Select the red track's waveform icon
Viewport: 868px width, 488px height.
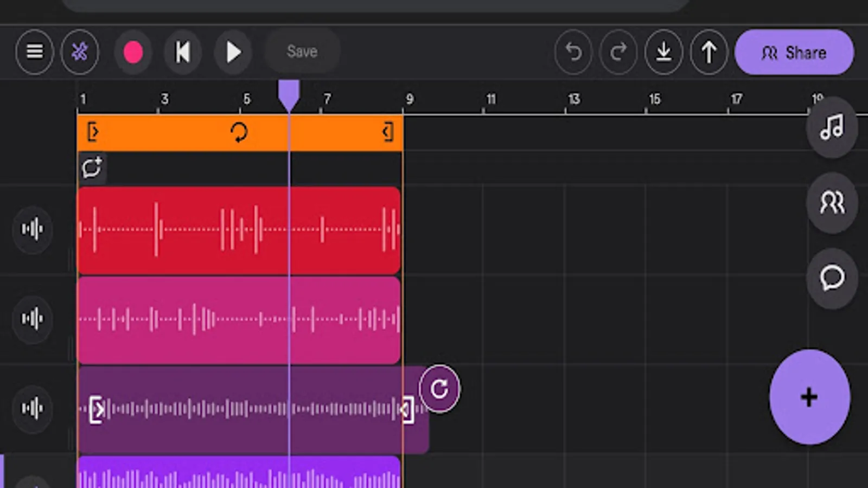[x=33, y=229]
